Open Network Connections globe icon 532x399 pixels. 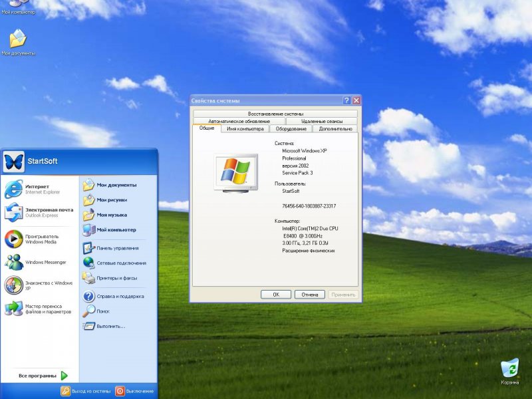click(x=88, y=263)
